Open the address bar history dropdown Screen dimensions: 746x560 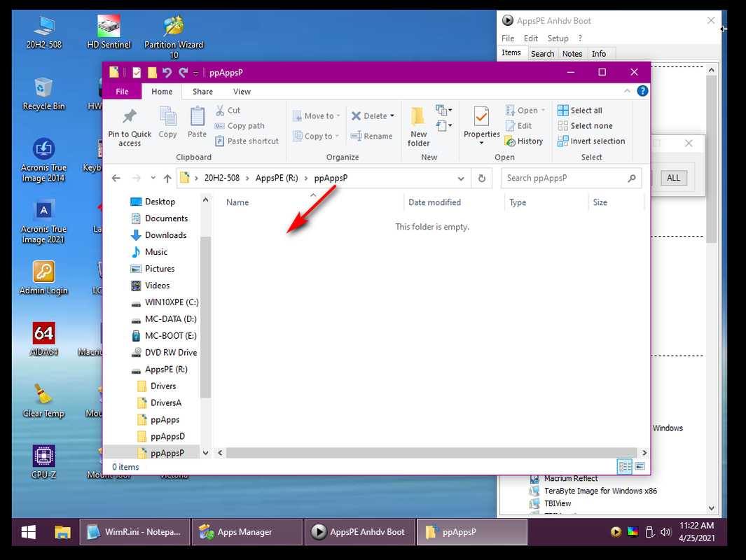[x=460, y=178]
